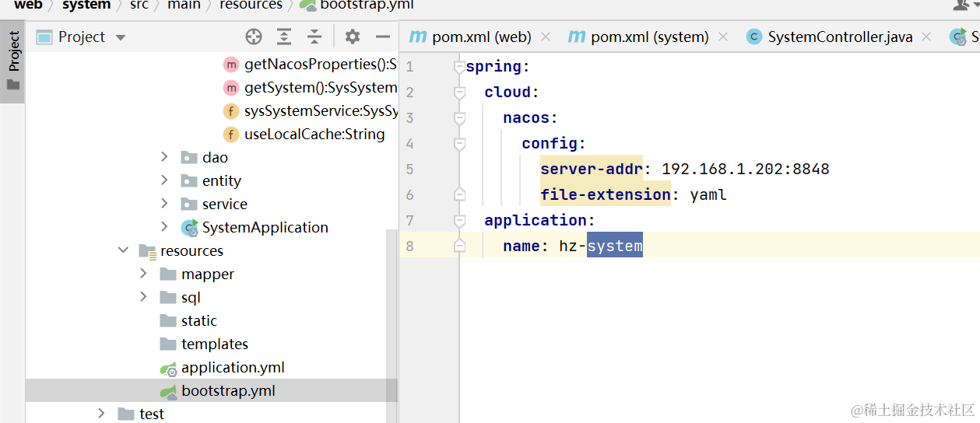This screenshot has height=423, width=980.
Task: Fold the 'nacos:' block in gutter
Action: [459, 118]
